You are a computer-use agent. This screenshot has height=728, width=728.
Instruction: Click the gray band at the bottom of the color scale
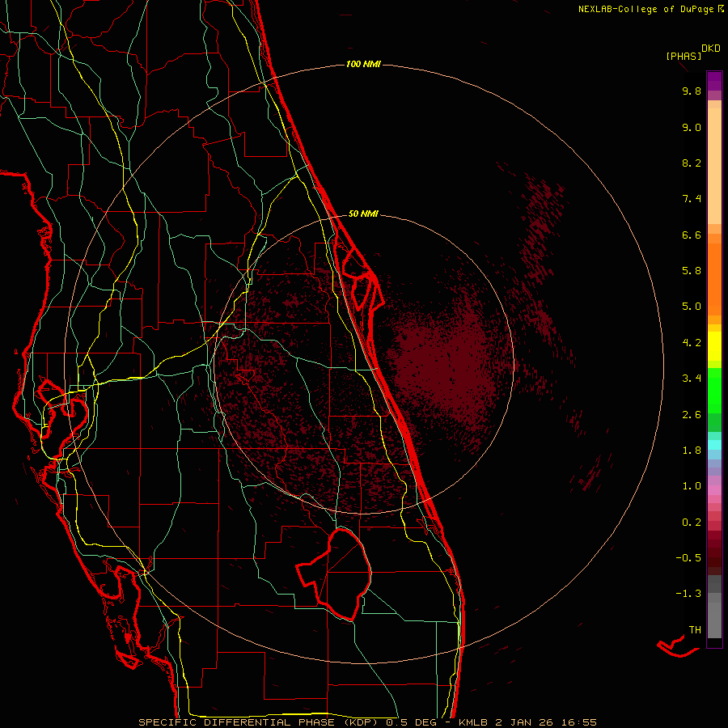(714, 608)
